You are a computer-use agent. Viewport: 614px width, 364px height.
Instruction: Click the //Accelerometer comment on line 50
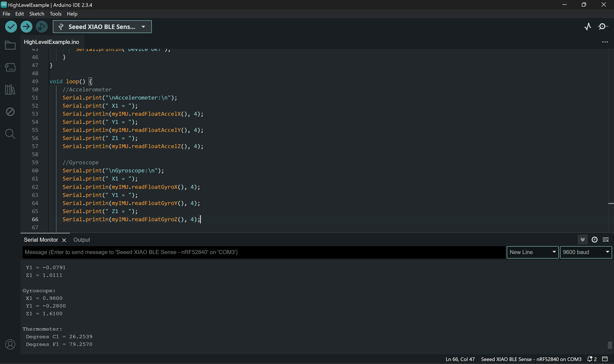coord(87,90)
